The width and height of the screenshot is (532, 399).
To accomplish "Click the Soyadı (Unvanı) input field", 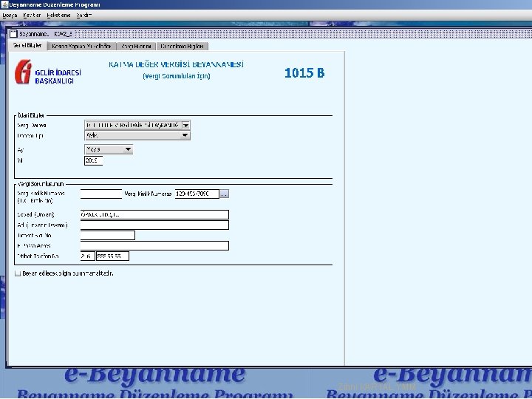I will pyautogui.click(x=154, y=214).
